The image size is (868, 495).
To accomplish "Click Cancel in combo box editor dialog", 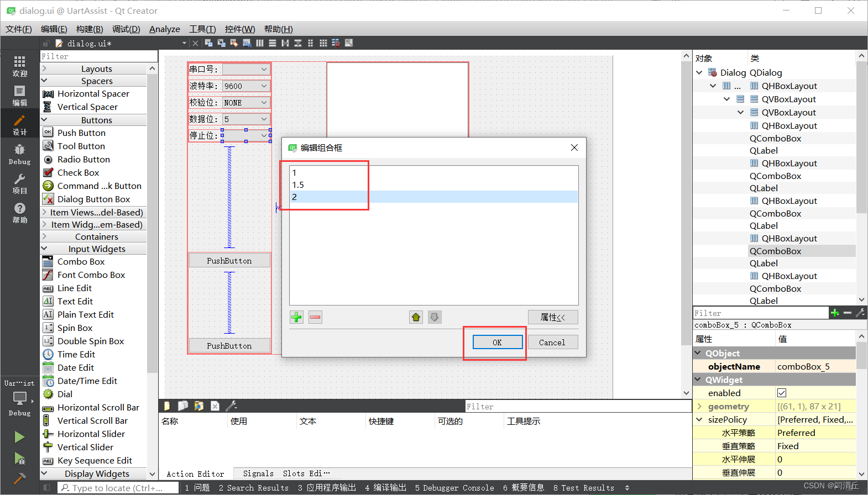I will coord(552,343).
